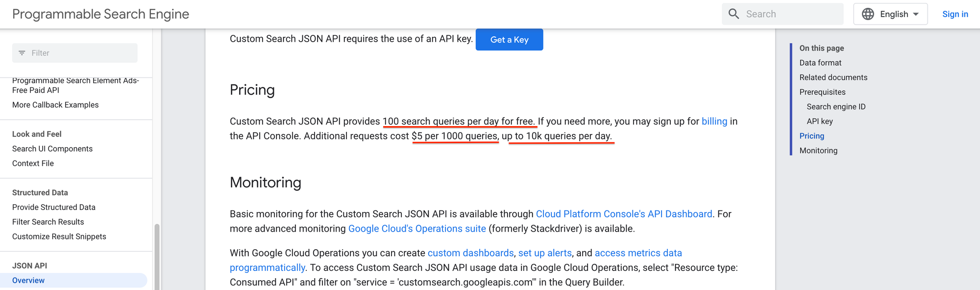Click the Monitoring section heading

pos(266,183)
